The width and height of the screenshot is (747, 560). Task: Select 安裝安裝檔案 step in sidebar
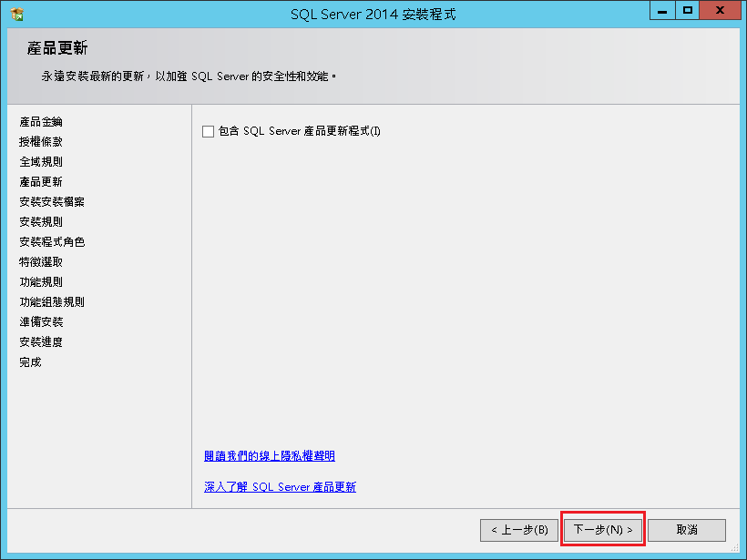pos(52,202)
